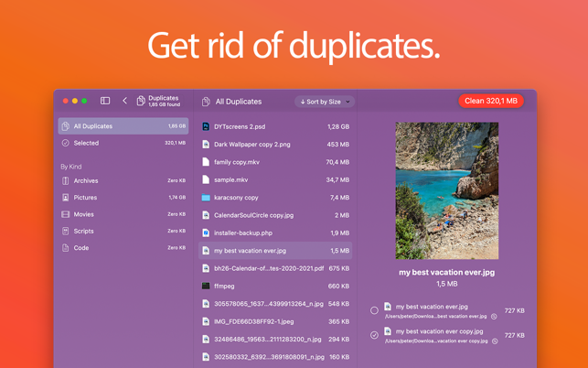Show the Archives category
Viewport: 588px width, 368px height.
123,180
